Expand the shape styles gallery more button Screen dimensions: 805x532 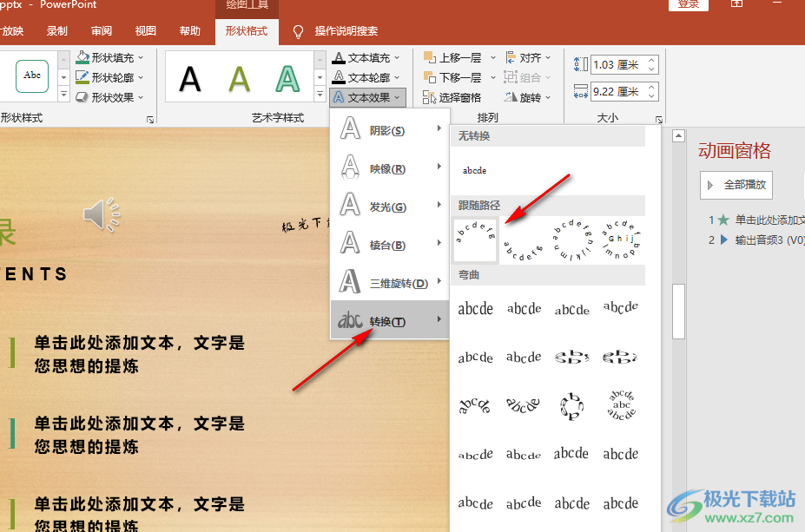coord(63,95)
